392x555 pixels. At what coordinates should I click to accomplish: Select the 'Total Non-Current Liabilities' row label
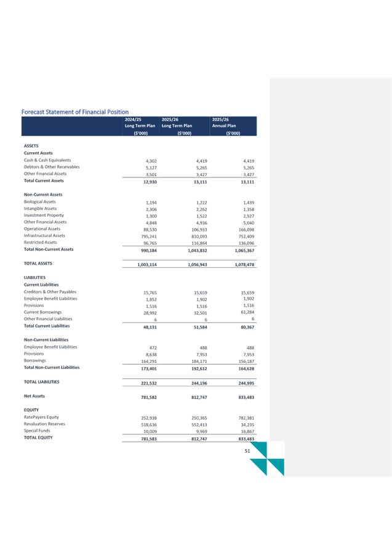(x=52, y=367)
